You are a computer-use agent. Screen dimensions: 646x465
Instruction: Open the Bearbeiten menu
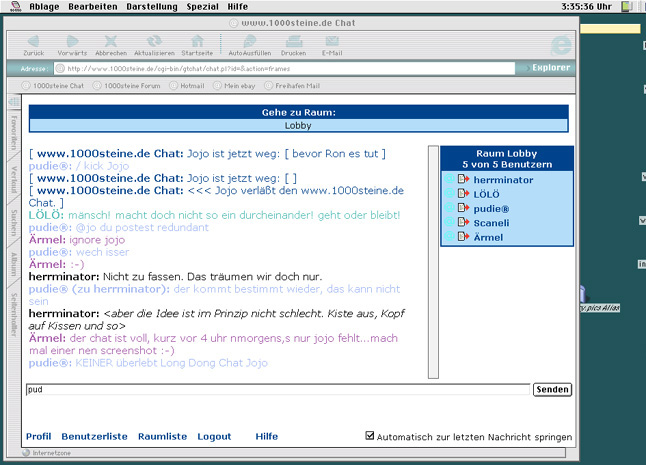(x=93, y=7)
